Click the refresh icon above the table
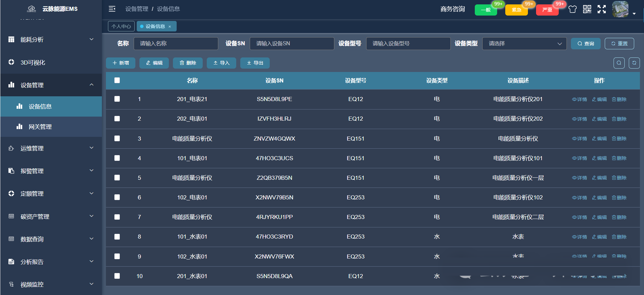Screen dimensions: 644x295 point(634,63)
